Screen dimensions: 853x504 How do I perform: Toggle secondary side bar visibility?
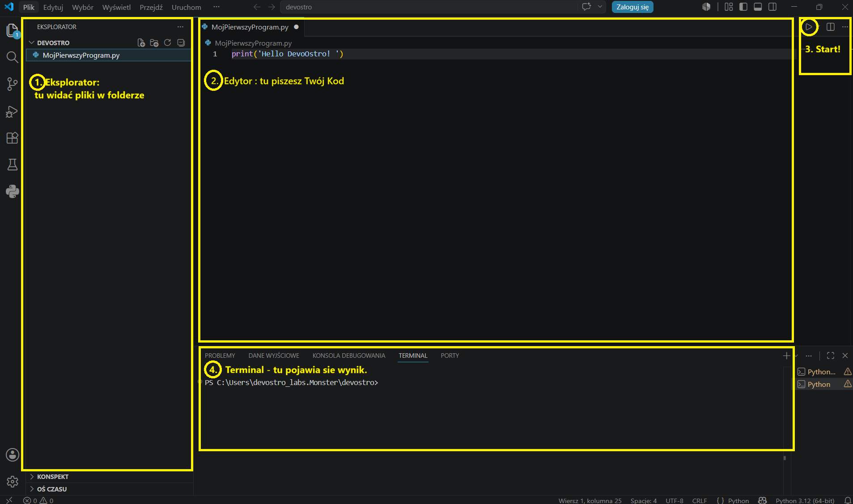pyautogui.click(x=772, y=7)
